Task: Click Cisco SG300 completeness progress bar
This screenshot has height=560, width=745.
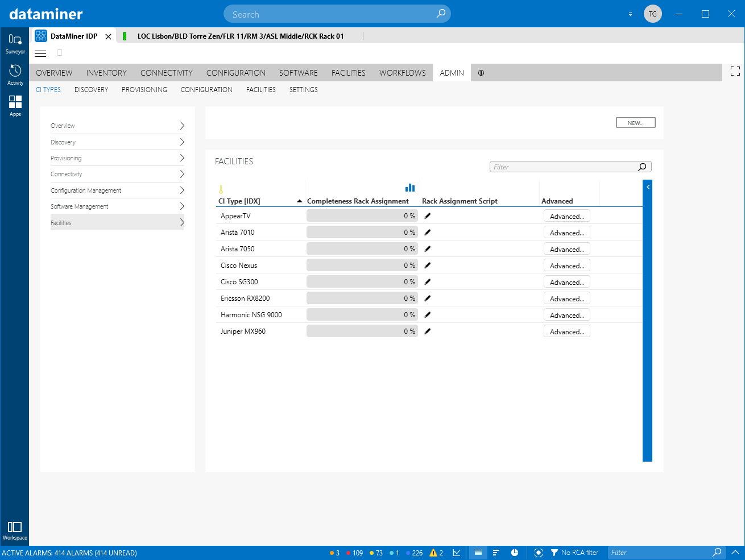Action: [362, 282]
